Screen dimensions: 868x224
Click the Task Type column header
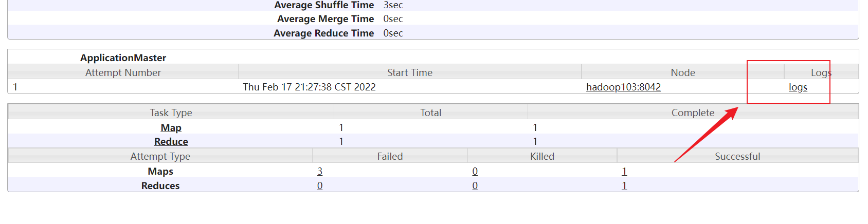tap(171, 113)
